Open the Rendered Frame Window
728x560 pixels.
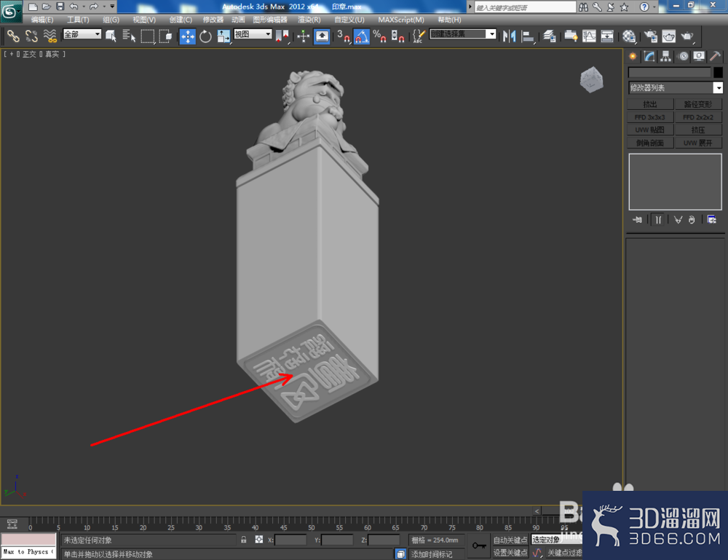(x=668, y=36)
